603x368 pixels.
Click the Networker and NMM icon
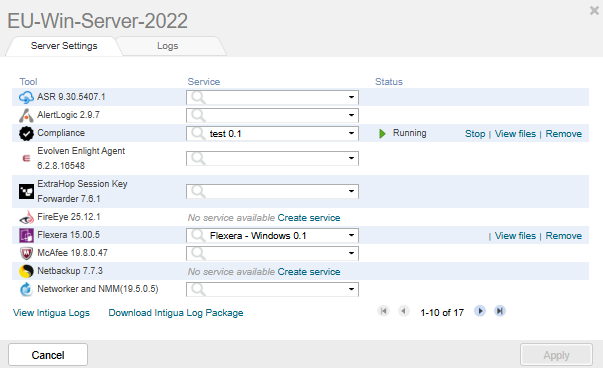(26, 289)
